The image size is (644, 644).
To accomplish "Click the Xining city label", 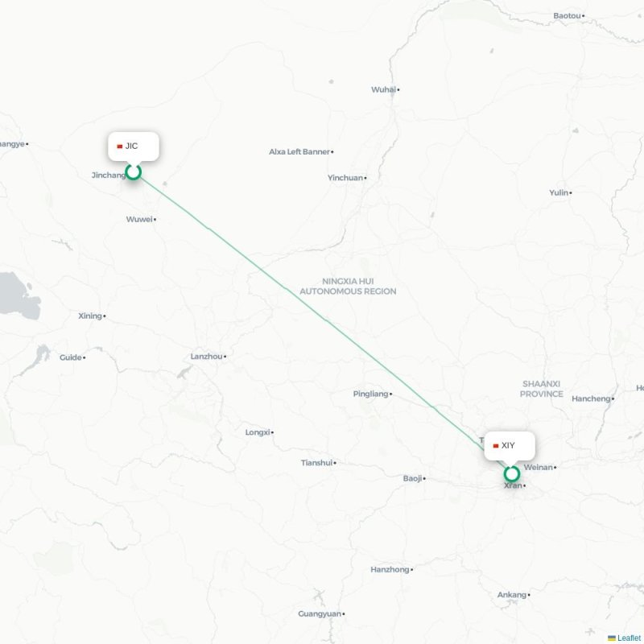I will (x=90, y=316).
